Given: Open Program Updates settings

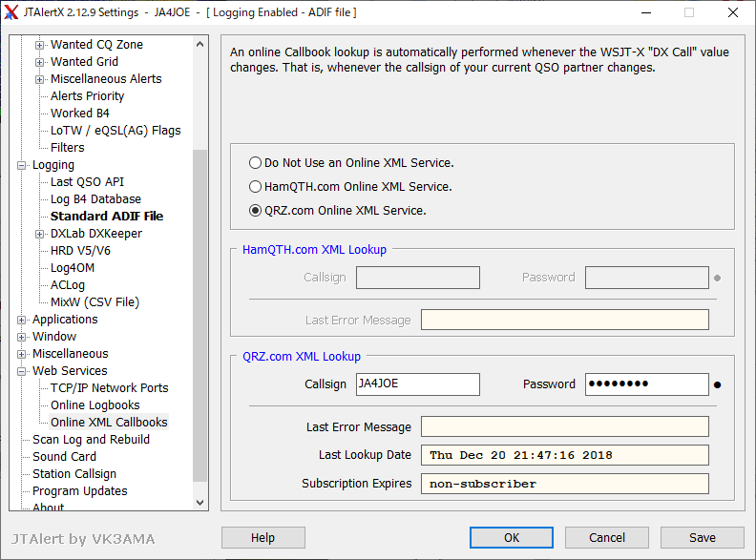Looking at the screenshot, I should point(80,491).
